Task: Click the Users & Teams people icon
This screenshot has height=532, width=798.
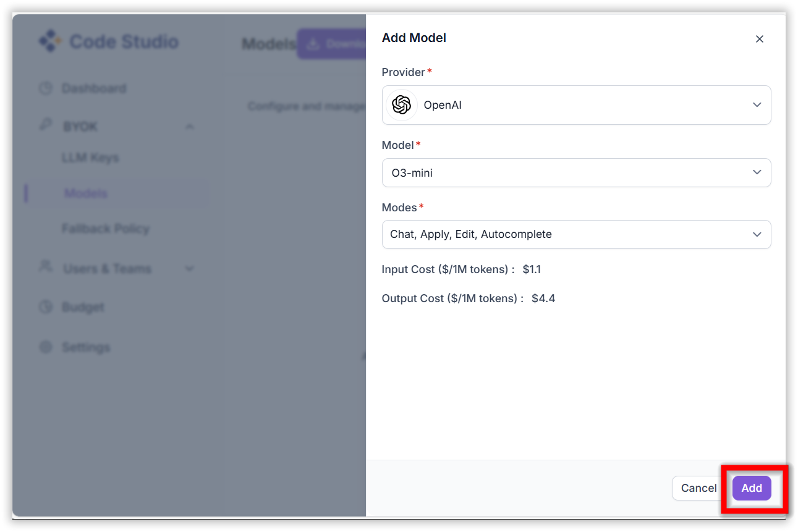Action: (45, 268)
